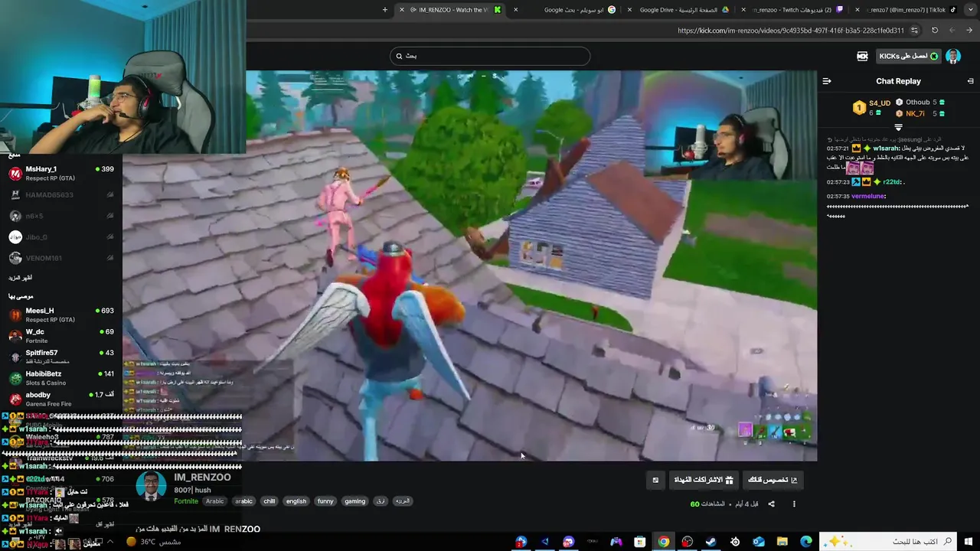Expand the browser tab search dropdown
980x551 pixels.
pos(969,10)
